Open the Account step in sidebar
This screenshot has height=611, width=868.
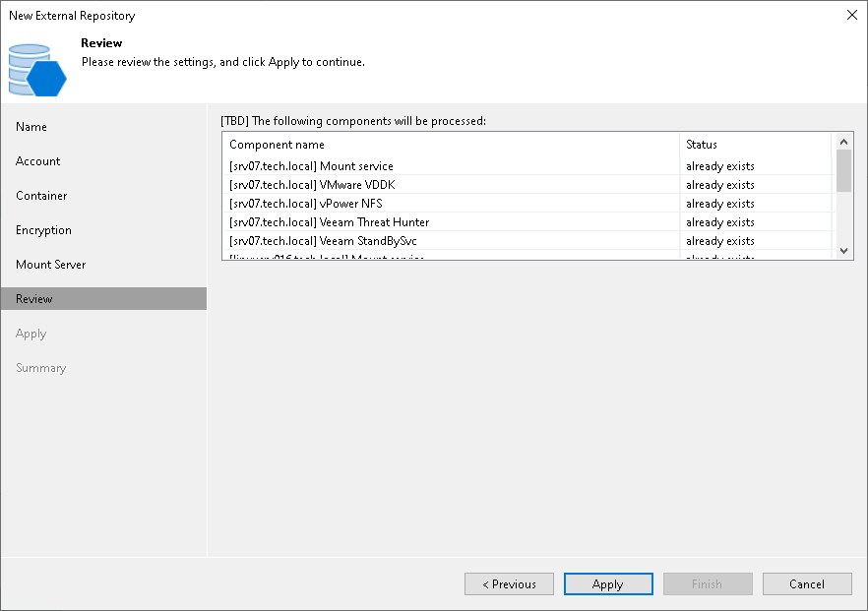point(103,161)
